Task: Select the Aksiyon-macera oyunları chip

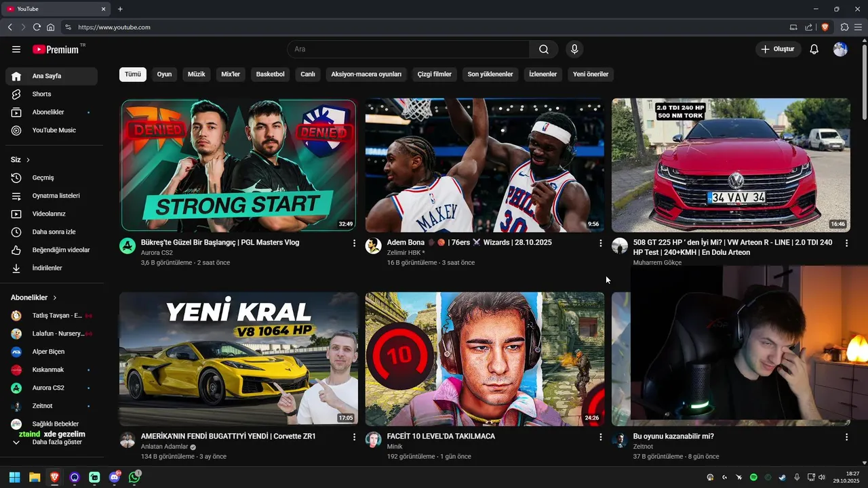Action: pos(366,74)
